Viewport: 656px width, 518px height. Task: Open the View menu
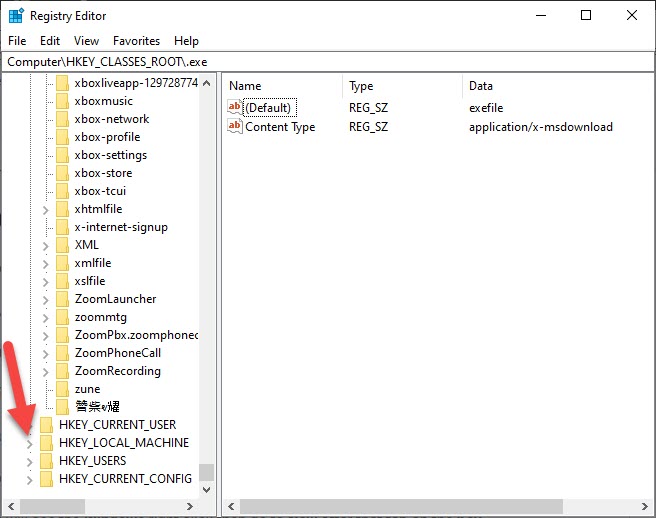tap(86, 41)
